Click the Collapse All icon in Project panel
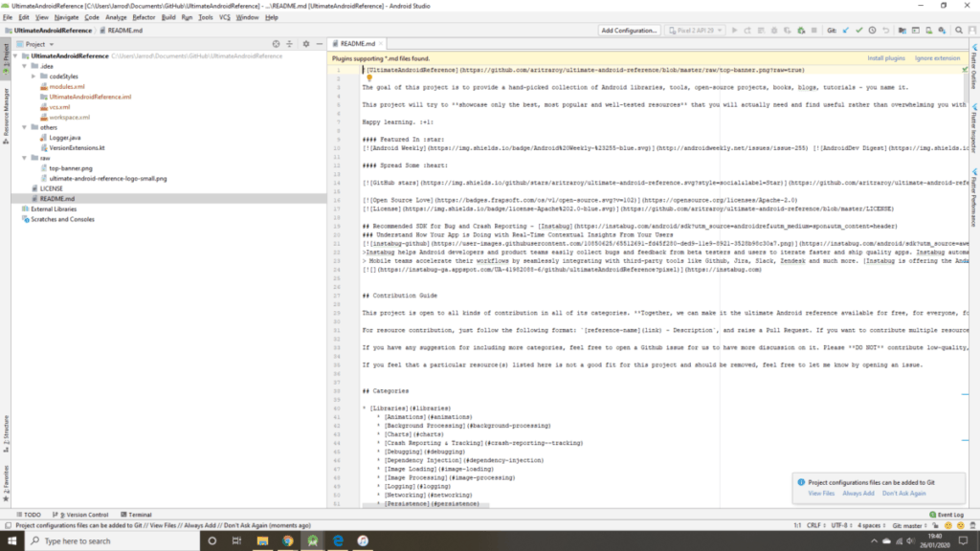 pos(290,44)
